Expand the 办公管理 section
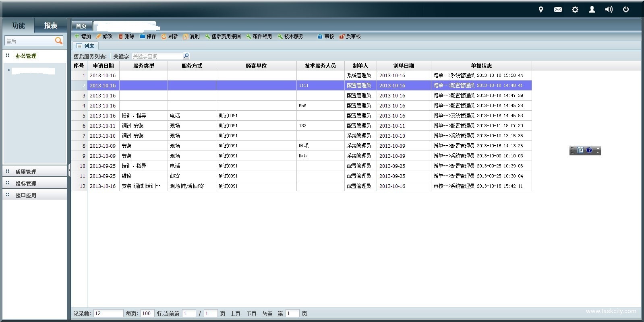 click(35, 56)
